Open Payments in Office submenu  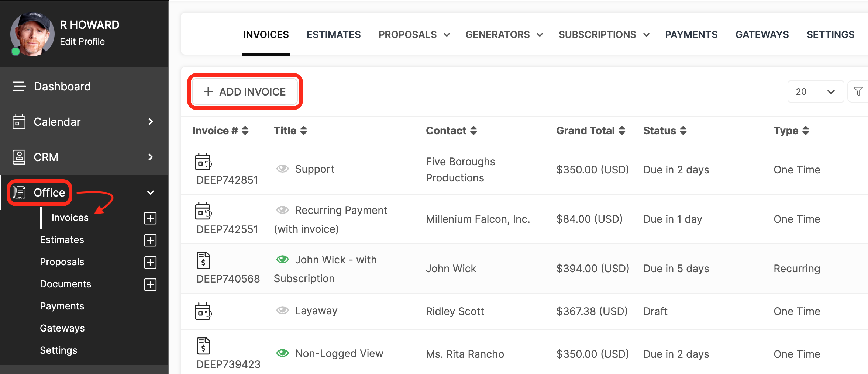coord(62,306)
